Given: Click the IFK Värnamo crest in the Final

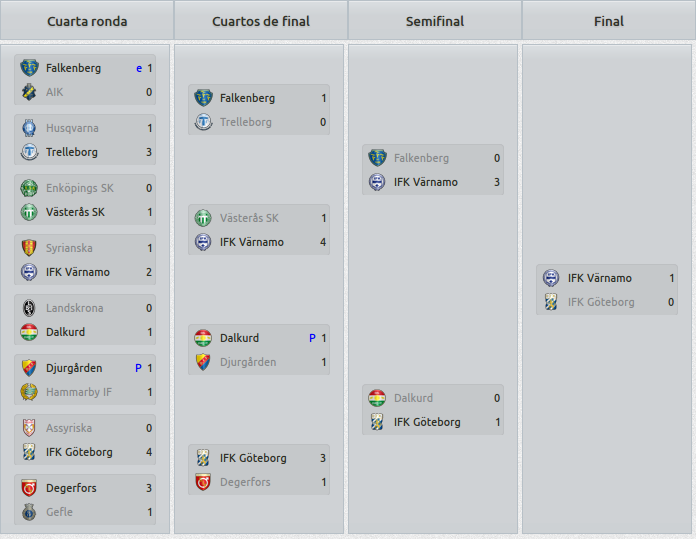Looking at the screenshot, I should (x=551, y=278).
